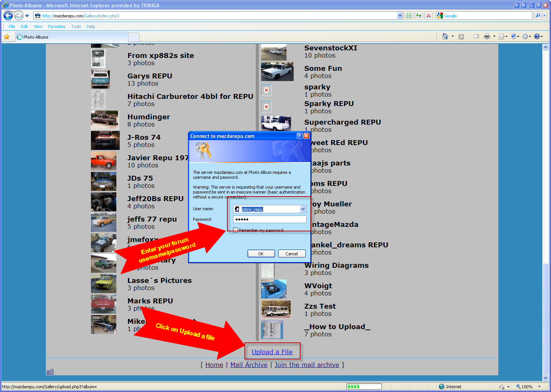
Task: Click the Home toolbar icon
Action: (445, 36)
